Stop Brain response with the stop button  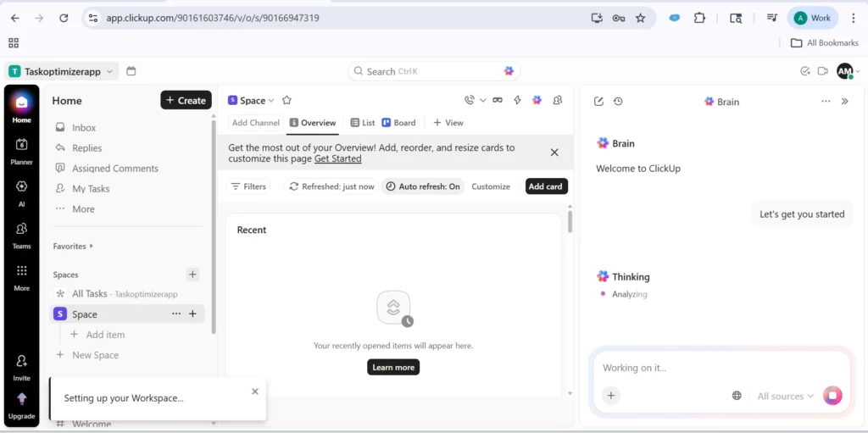click(x=832, y=396)
